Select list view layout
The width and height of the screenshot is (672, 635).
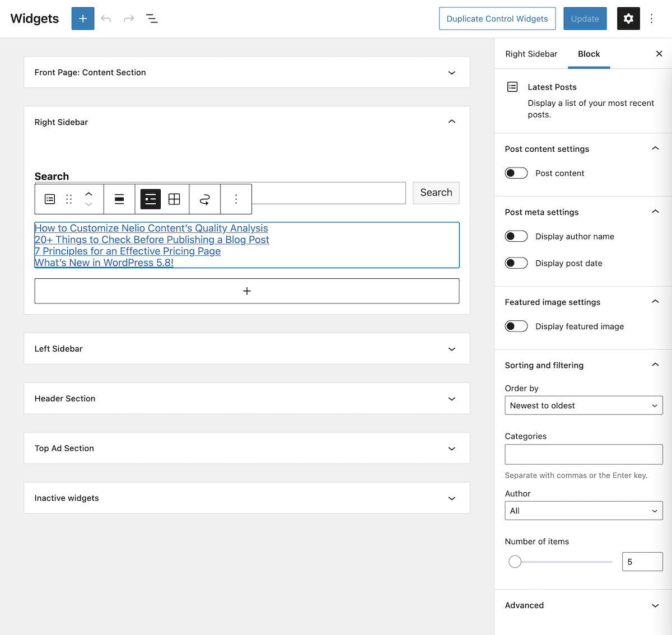pyautogui.click(x=151, y=199)
